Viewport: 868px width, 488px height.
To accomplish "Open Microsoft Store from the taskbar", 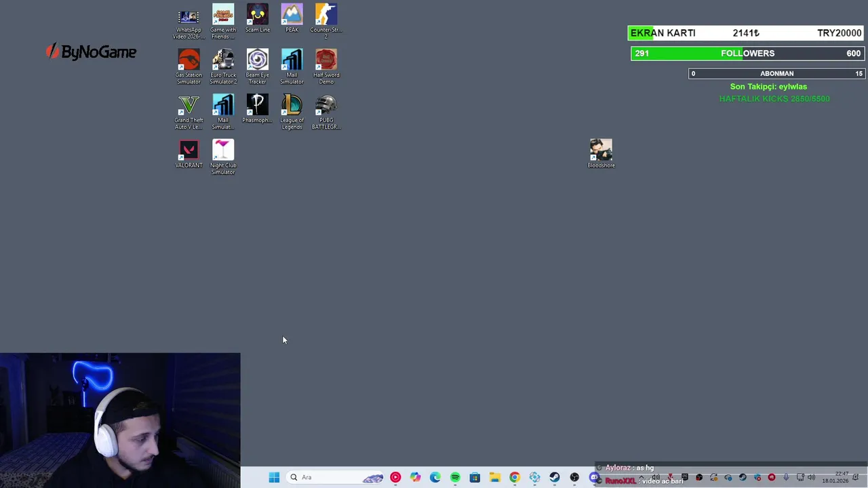I will coord(475,477).
